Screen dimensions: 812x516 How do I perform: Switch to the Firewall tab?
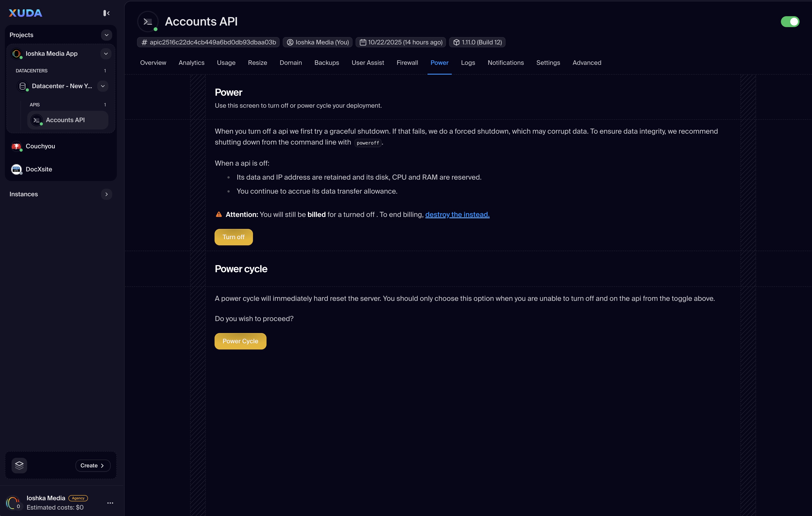(x=407, y=63)
